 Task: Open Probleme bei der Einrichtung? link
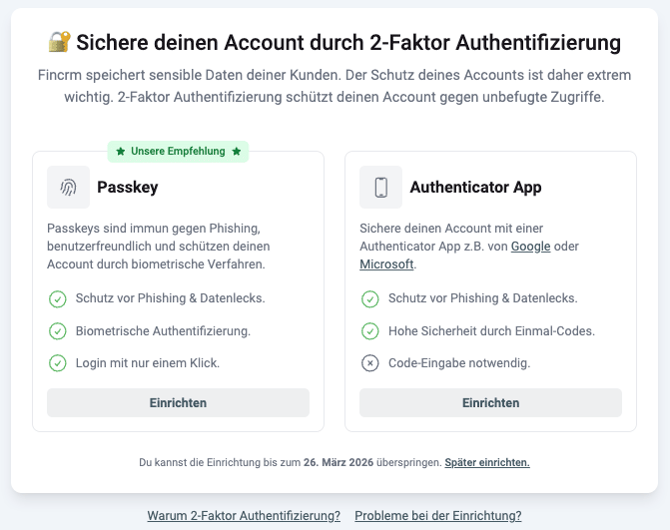438,516
